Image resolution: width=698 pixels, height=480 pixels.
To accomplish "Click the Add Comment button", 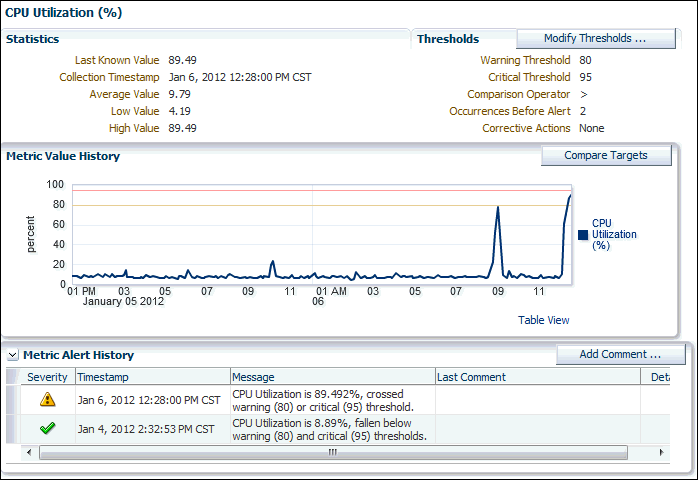I will tap(620, 354).
